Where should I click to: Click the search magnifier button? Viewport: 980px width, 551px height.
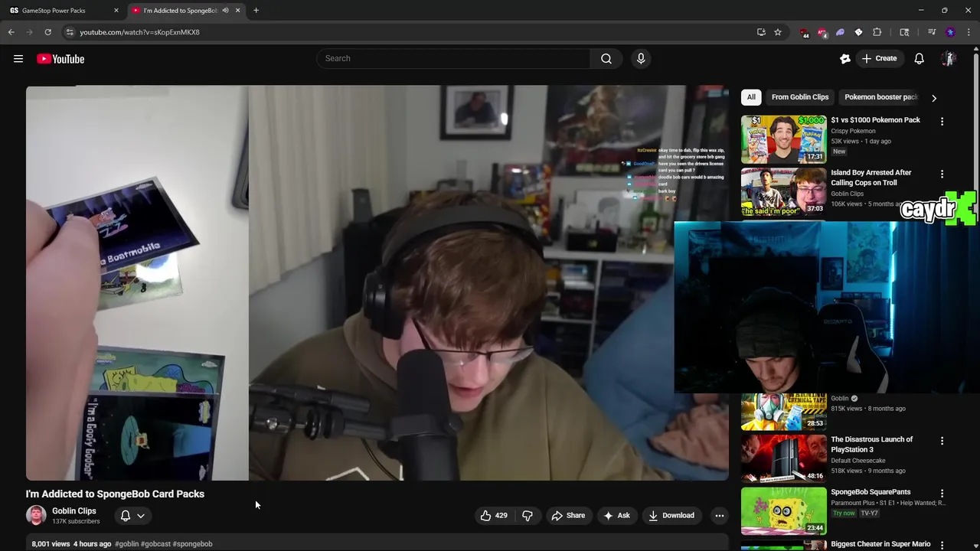click(x=606, y=59)
